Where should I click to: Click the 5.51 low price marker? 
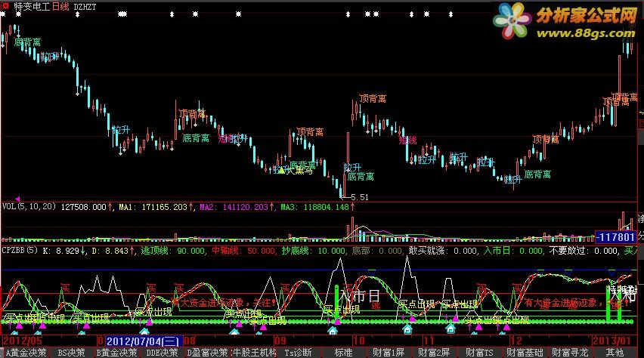point(360,197)
